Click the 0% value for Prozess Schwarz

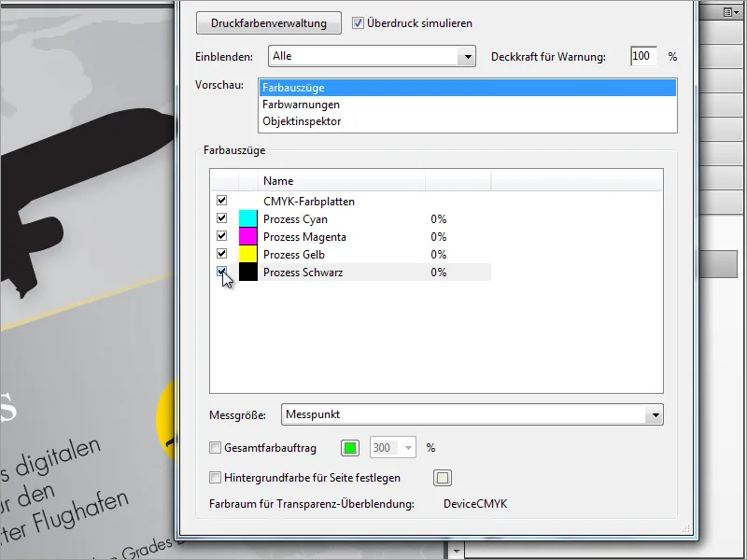439,273
